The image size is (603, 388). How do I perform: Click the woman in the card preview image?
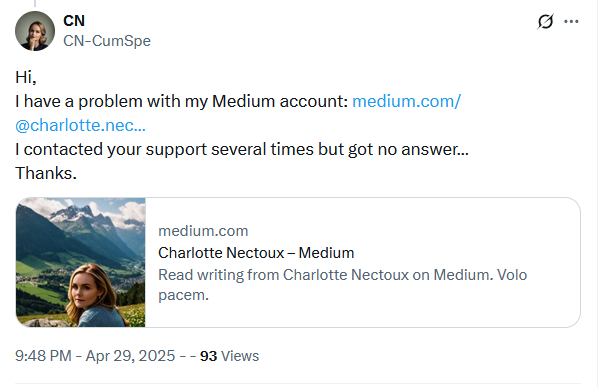click(x=96, y=295)
